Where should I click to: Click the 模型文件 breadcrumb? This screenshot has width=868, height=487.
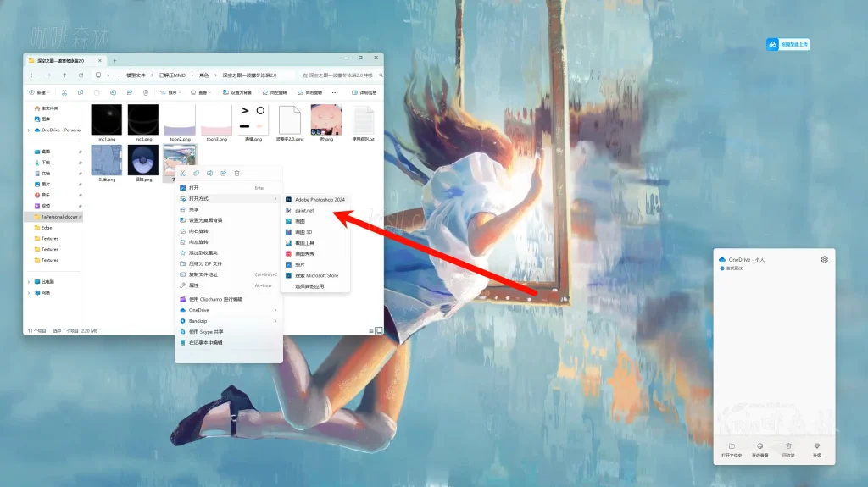pos(136,75)
